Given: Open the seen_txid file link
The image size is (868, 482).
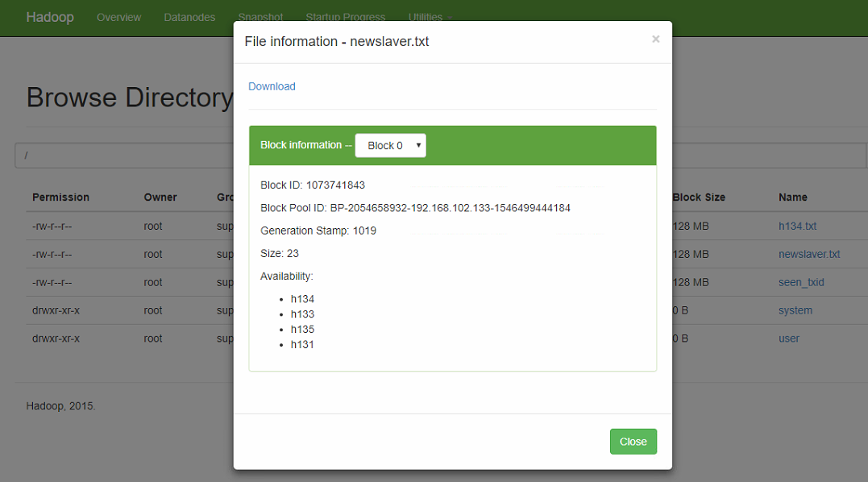Looking at the screenshot, I should 801,282.
